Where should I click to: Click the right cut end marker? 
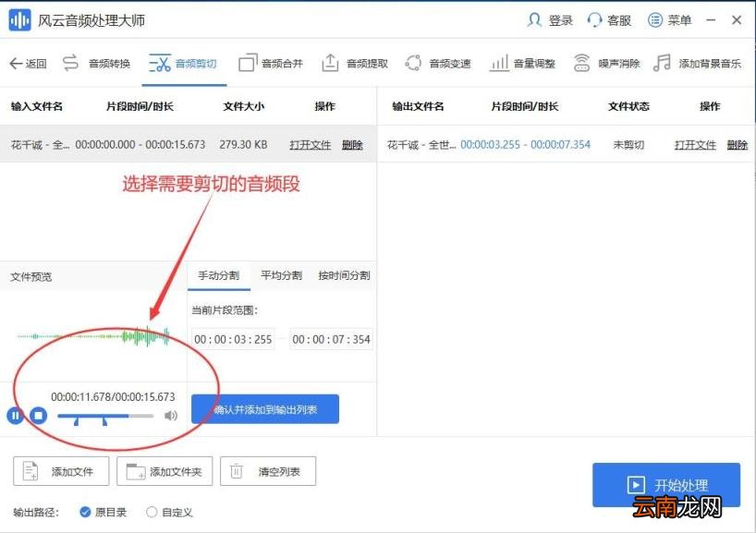[104, 421]
